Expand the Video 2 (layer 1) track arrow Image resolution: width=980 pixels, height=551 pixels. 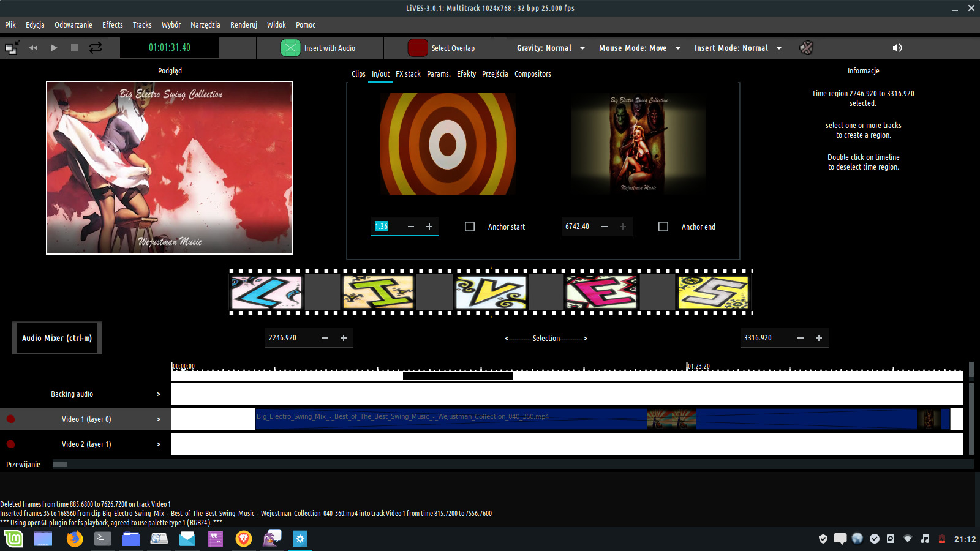pyautogui.click(x=159, y=444)
